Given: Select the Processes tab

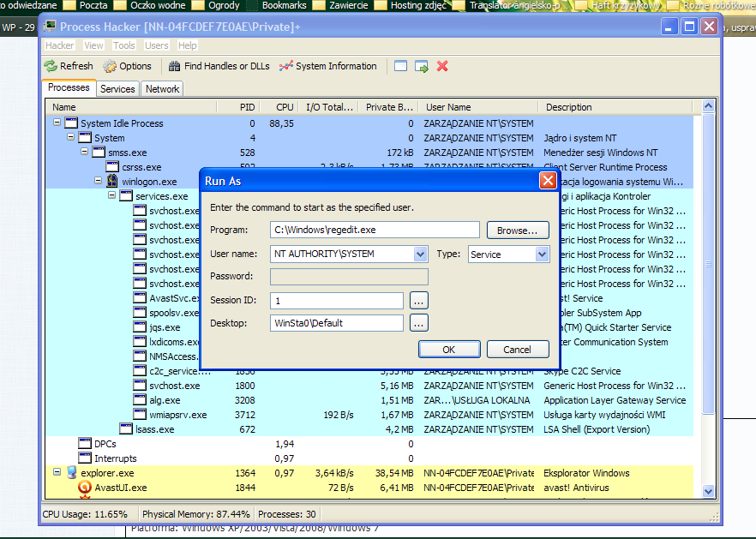Looking at the screenshot, I should [x=69, y=87].
